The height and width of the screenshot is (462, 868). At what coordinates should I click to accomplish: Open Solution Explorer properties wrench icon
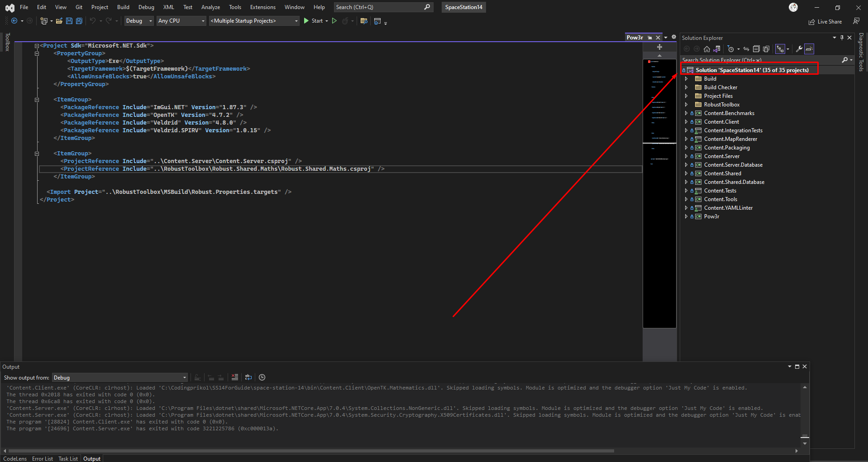799,49
